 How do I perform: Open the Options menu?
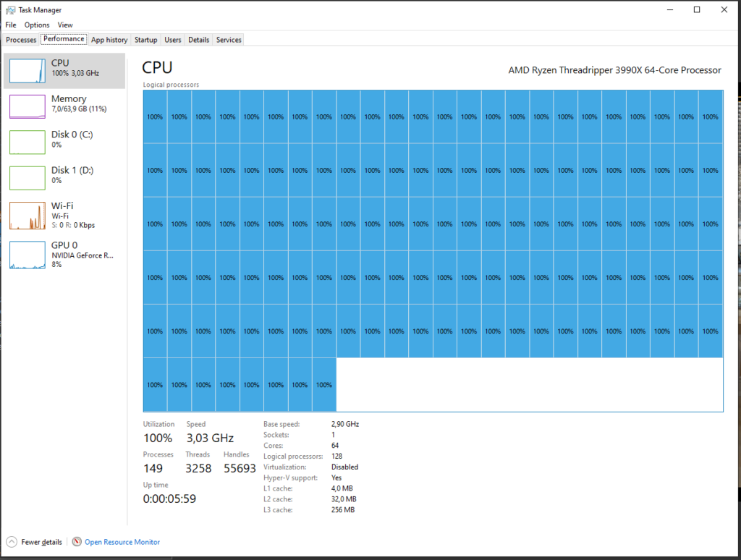click(x=37, y=25)
